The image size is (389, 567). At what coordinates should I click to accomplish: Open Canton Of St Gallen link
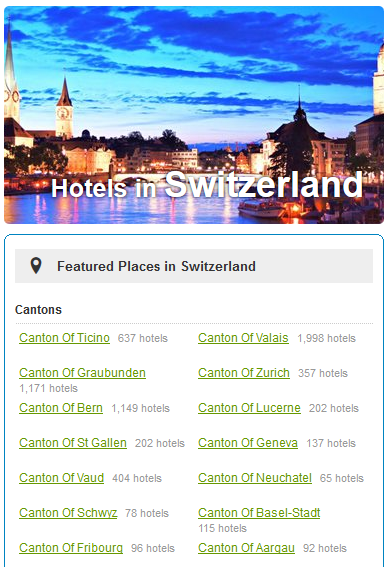click(x=73, y=443)
